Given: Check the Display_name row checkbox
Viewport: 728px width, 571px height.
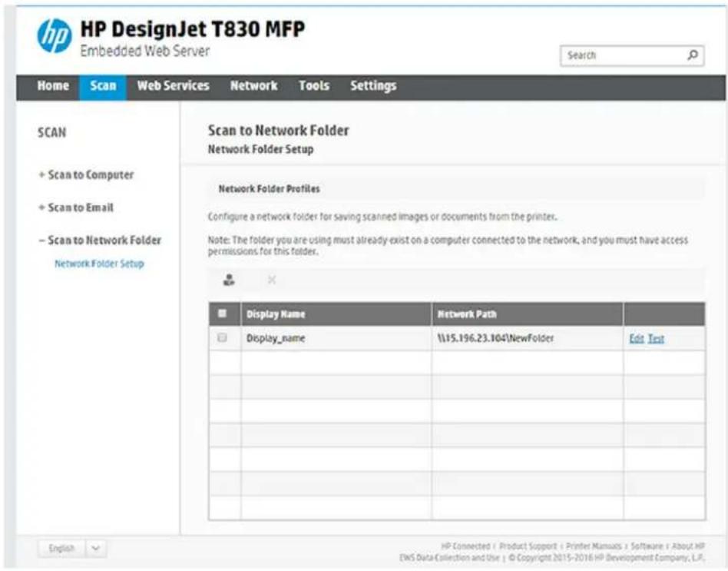Looking at the screenshot, I should (x=223, y=337).
